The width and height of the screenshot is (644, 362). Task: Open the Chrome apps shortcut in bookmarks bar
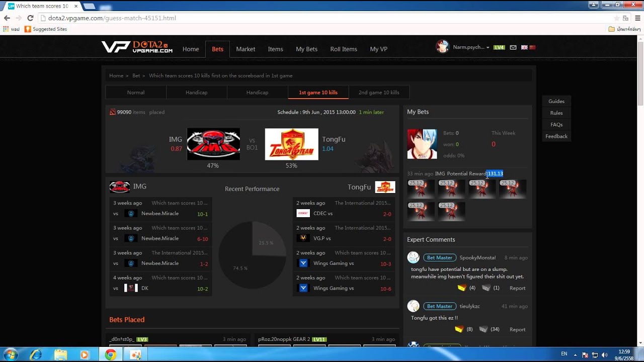(11, 29)
